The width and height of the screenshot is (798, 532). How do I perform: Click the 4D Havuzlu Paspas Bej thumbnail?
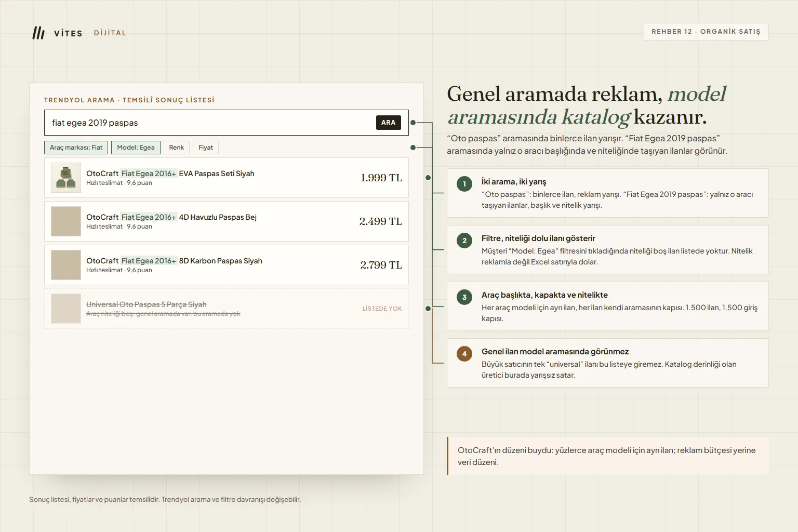(x=66, y=221)
